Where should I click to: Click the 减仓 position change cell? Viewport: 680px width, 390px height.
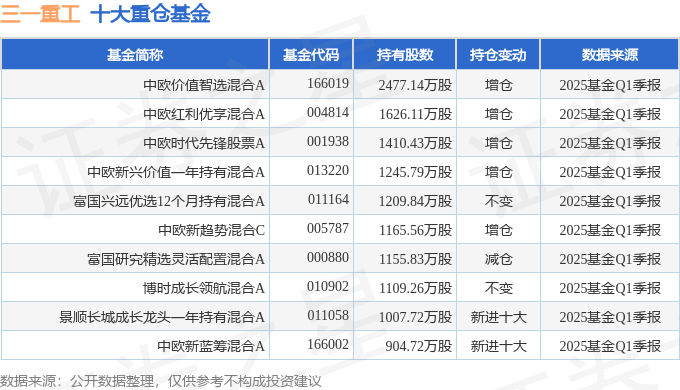tap(498, 259)
